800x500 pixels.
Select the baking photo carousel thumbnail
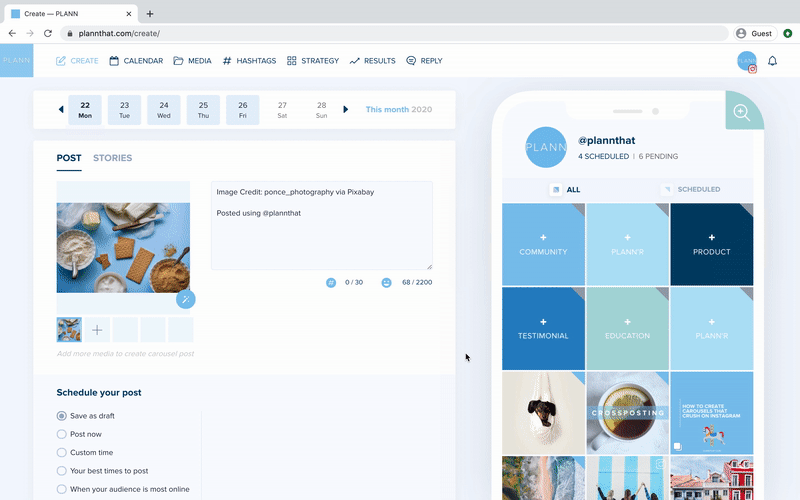coord(69,330)
